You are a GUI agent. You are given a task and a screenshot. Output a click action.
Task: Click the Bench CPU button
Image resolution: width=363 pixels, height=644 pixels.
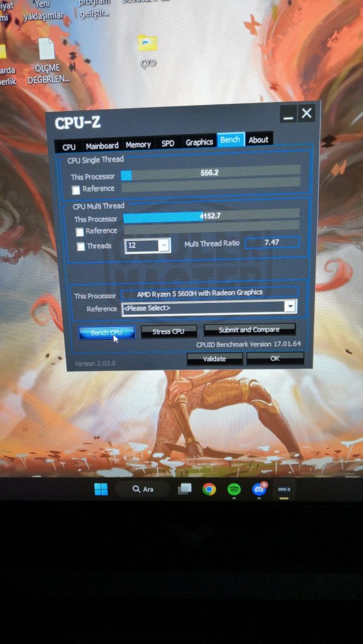pos(106,333)
